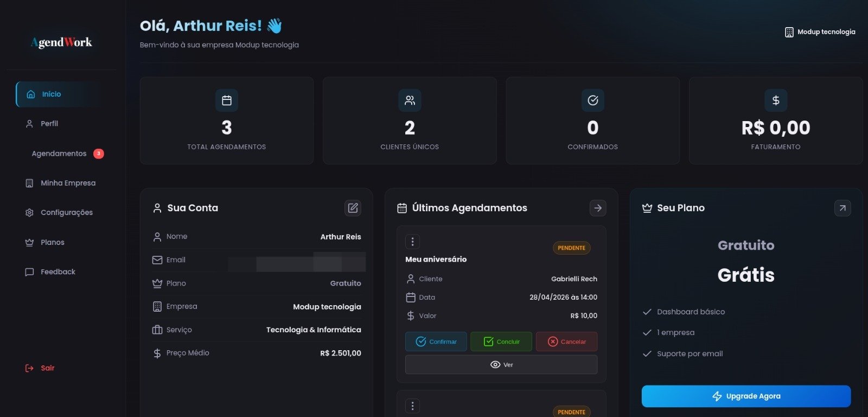Click the Sair logout icon
868x417 pixels.
click(x=29, y=368)
